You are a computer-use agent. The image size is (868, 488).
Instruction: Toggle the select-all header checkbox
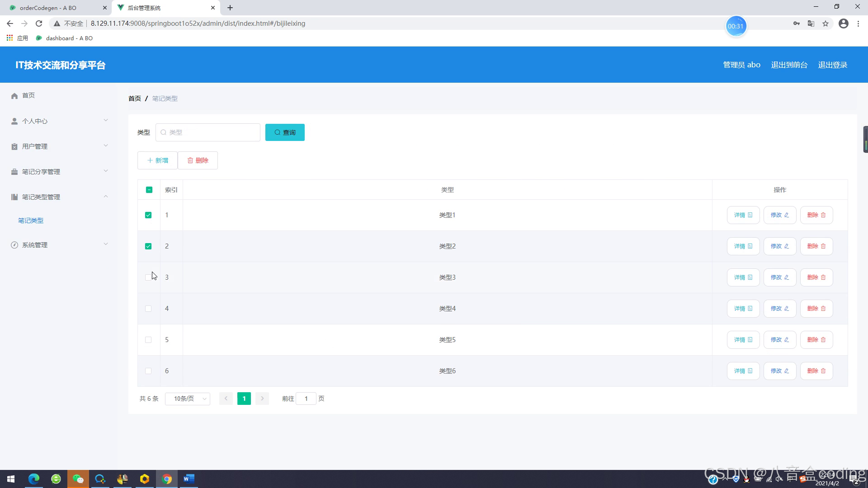149,190
